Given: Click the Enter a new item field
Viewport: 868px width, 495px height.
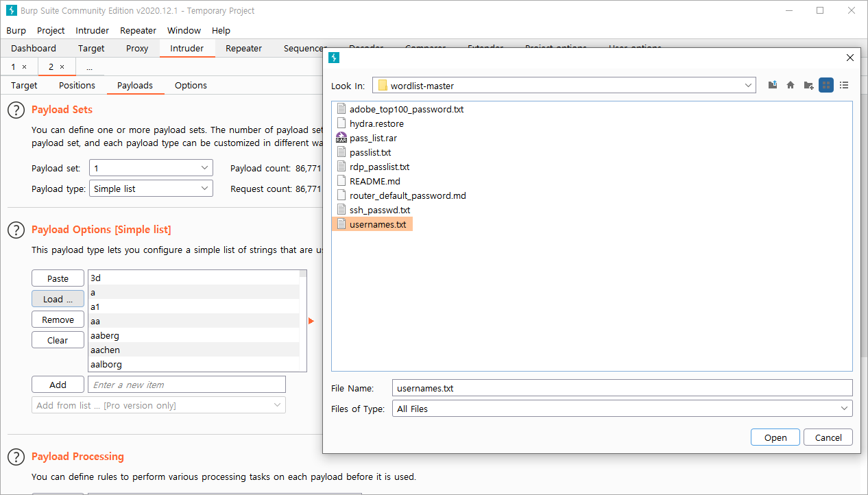Looking at the screenshot, I should point(186,385).
